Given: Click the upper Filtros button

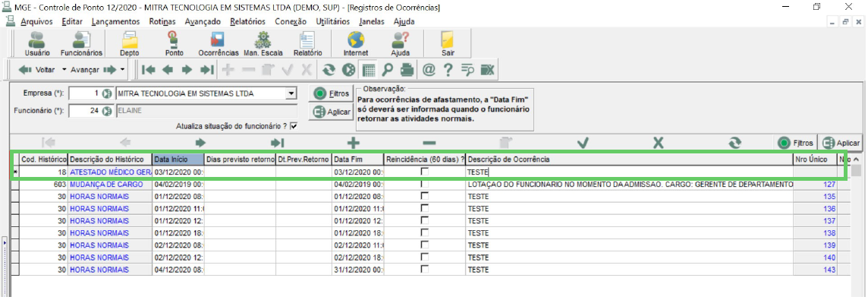Looking at the screenshot, I should click(331, 93).
